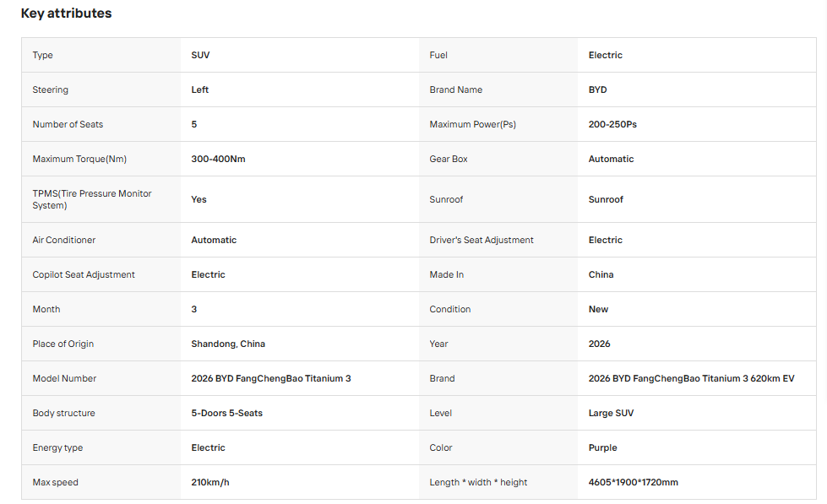Click the 300-400Nm torque value
Image resolution: width=827 pixels, height=504 pixels.
pos(218,160)
